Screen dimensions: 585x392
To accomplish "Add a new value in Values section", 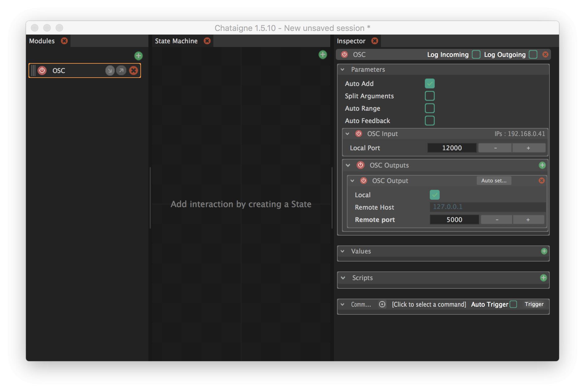I will tap(544, 251).
